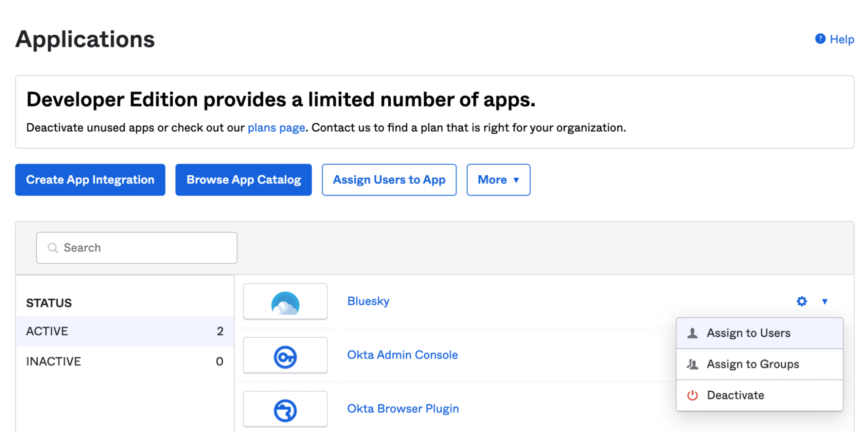868x432 pixels.
Task: Open the Bluesky application link
Action: (x=368, y=301)
